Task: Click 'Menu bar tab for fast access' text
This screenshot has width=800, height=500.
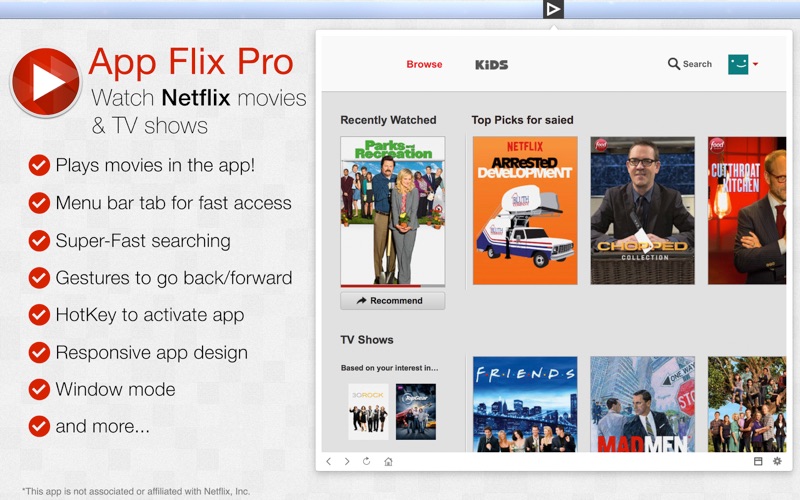Action: pyautogui.click(x=173, y=203)
